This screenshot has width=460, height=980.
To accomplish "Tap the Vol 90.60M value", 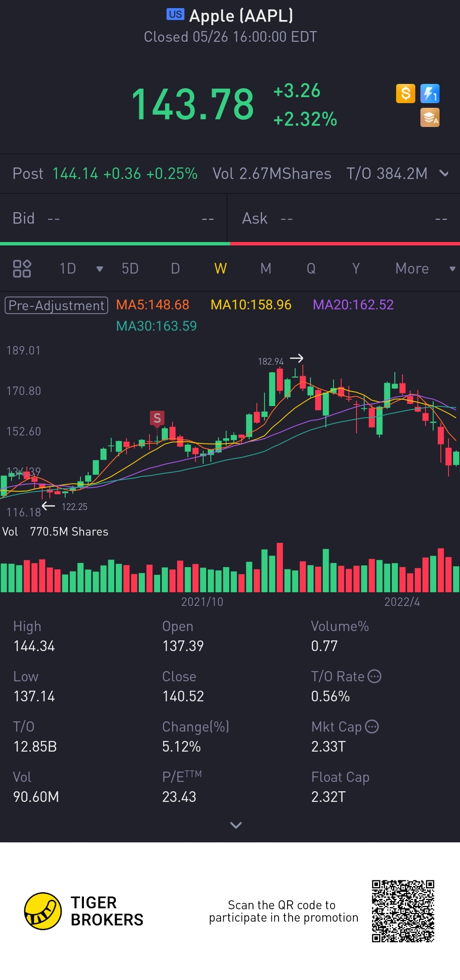I will (36, 797).
